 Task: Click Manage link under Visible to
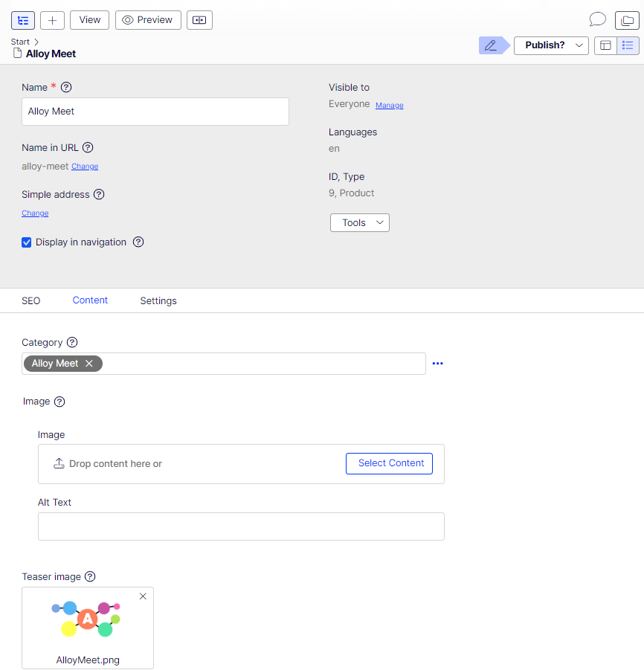click(389, 106)
